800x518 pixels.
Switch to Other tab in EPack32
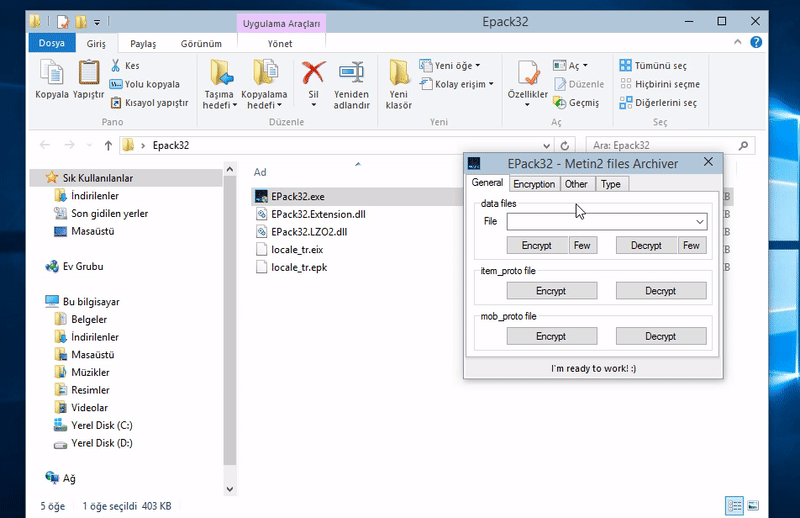tap(576, 184)
